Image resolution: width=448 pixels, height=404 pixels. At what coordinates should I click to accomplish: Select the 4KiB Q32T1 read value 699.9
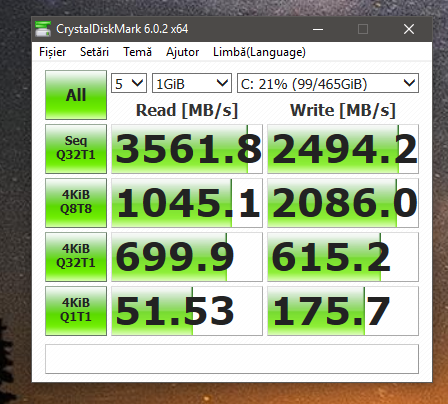tap(187, 257)
